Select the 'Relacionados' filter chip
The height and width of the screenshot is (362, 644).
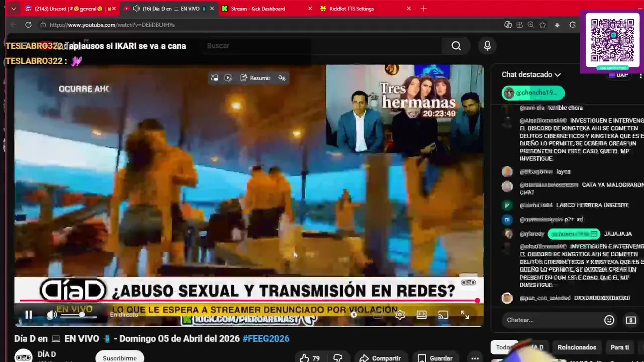[577, 347]
